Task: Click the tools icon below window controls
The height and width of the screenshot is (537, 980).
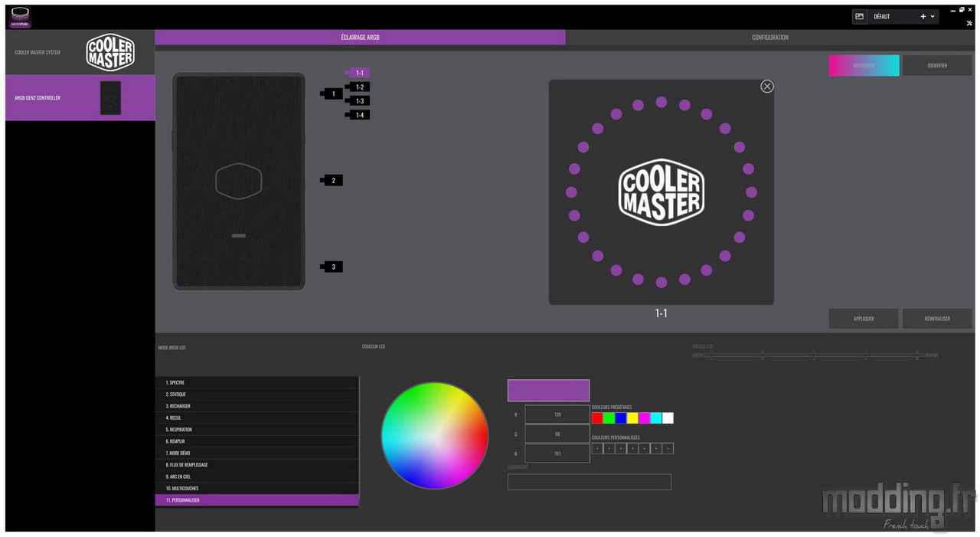Action: pyautogui.click(x=969, y=23)
